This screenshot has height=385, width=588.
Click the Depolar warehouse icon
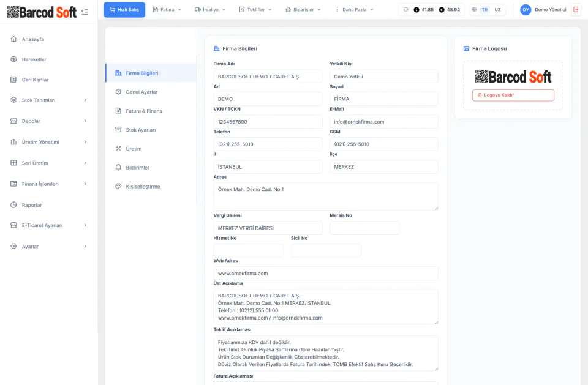tap(14, 121)
